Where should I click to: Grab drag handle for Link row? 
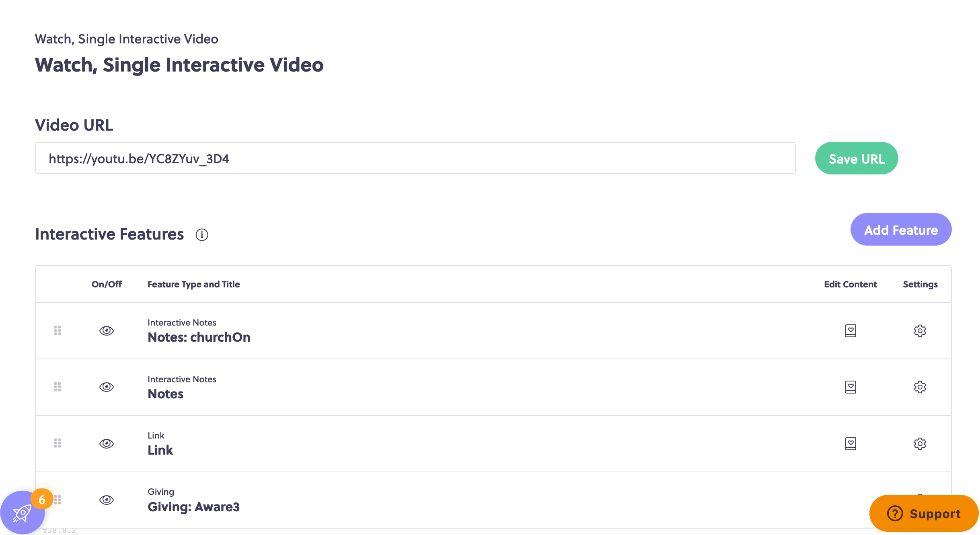[x=58, y=443]
